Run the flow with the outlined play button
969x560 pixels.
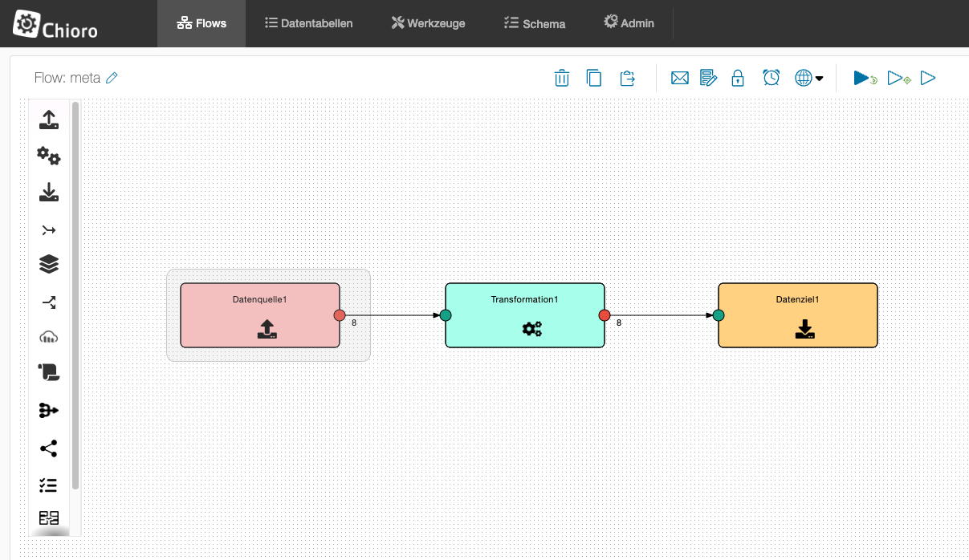[928, 78]
